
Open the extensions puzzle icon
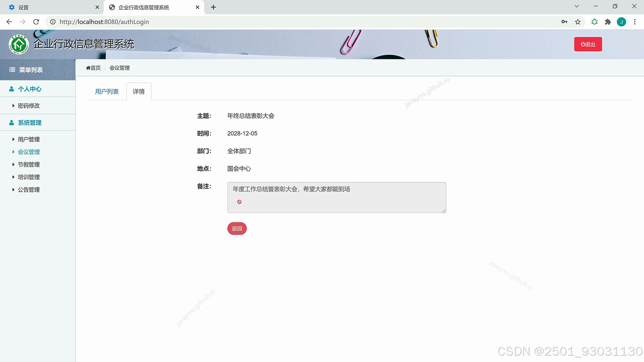(x=608, y=22)
